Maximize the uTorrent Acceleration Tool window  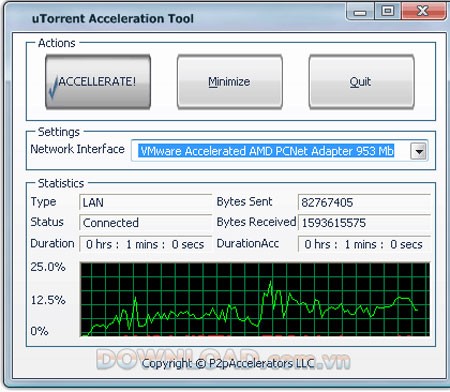387,11
